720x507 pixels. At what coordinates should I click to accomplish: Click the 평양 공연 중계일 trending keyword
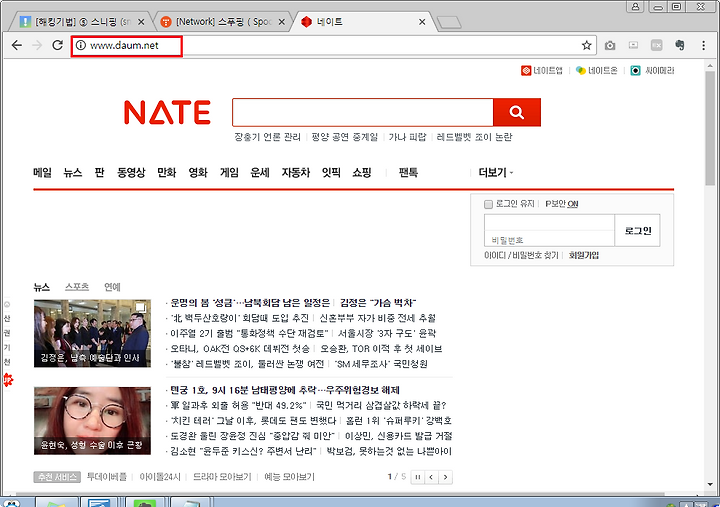pyautogui.click(x=344, y=137)
